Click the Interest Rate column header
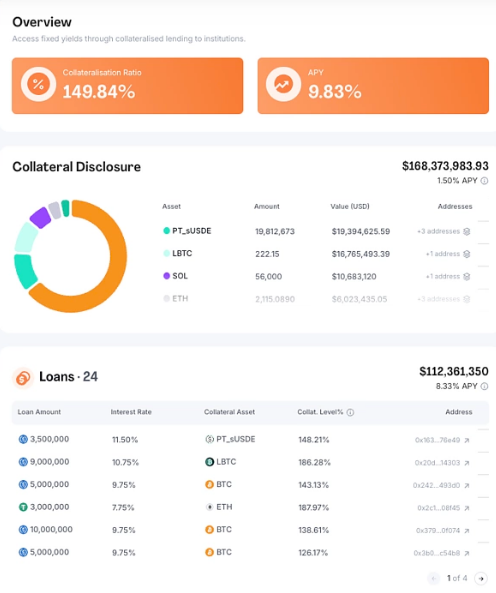Screen dimensions: 496x593 coord(131,412)
